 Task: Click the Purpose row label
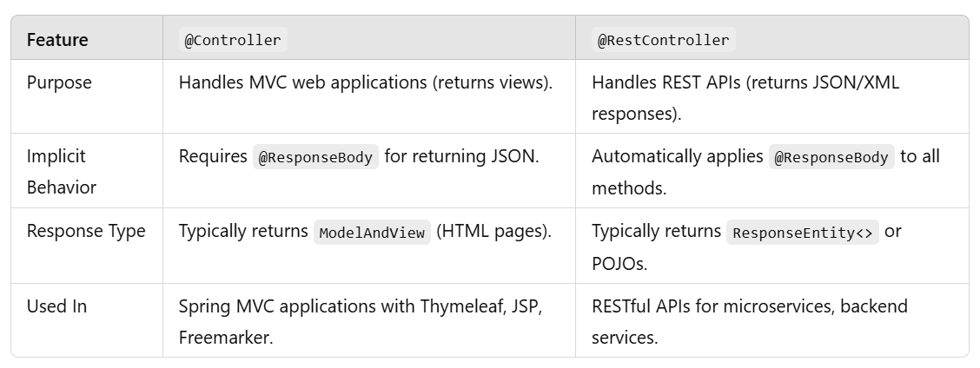59,82
